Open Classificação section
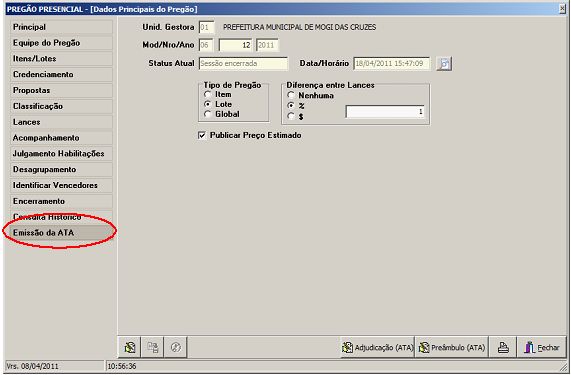 [60, 106]
